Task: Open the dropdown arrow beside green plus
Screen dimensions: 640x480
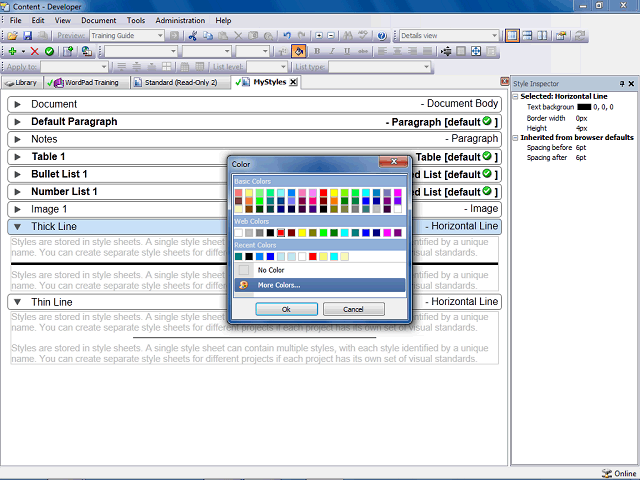Action: click(23, 51)
